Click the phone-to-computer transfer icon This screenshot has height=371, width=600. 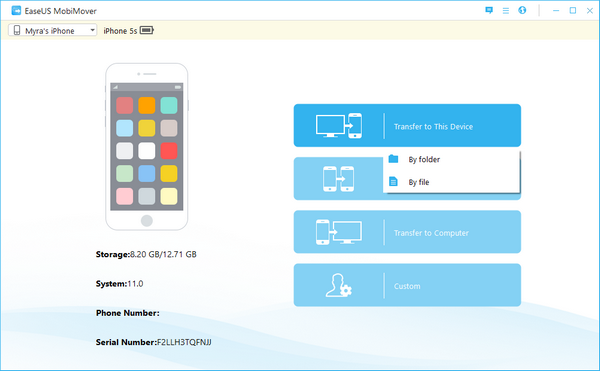(339, 232)
